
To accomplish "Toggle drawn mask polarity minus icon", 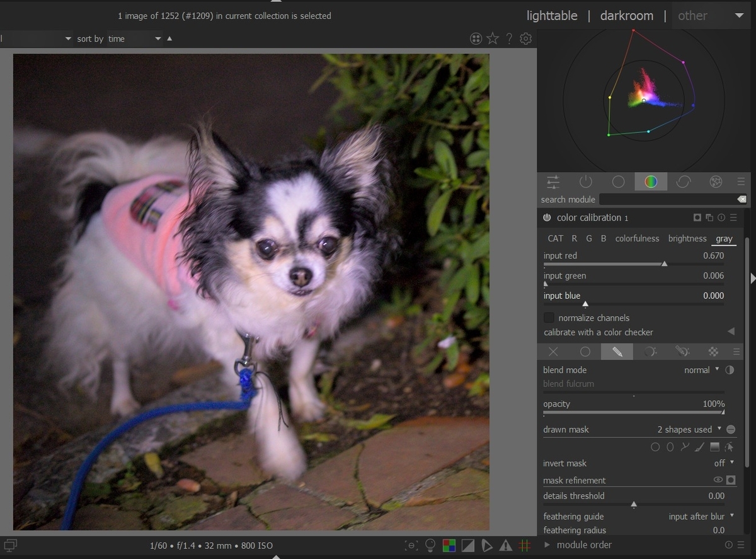I will 731,429.
